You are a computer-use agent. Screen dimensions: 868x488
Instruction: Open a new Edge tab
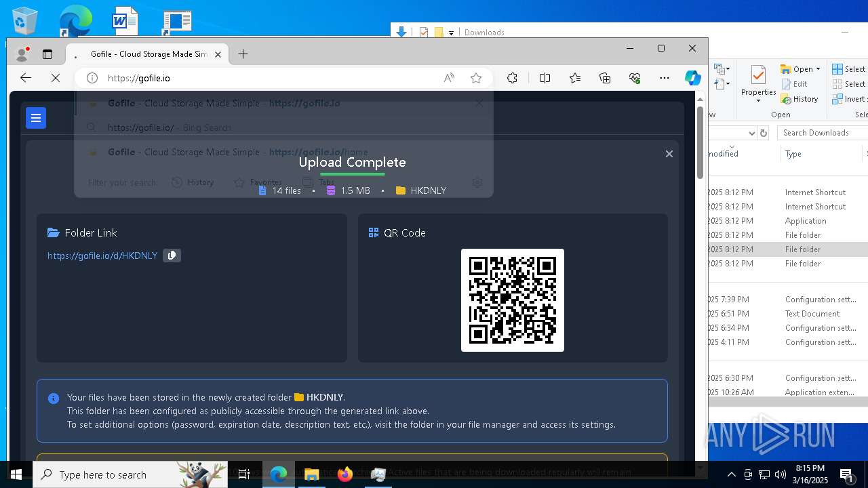[x=243, y=54]
